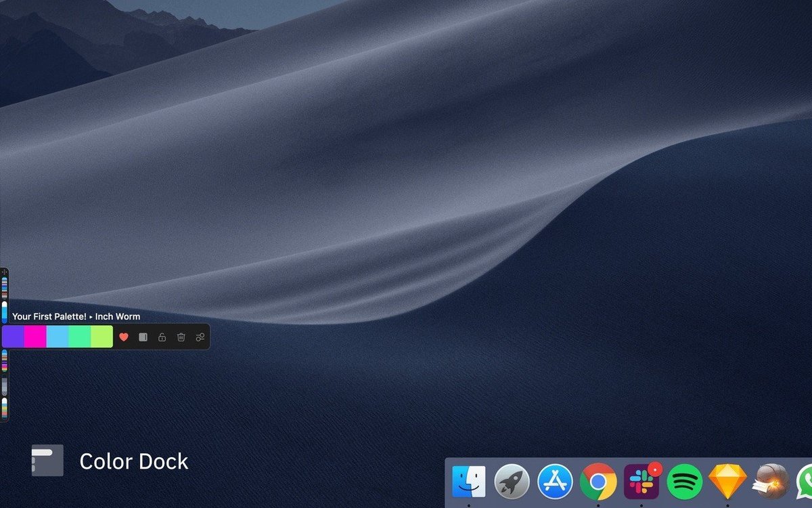The image size is (812, 508).
Task: Launch Google Chrome from the Dock
Action: click(x=597, y=482)
